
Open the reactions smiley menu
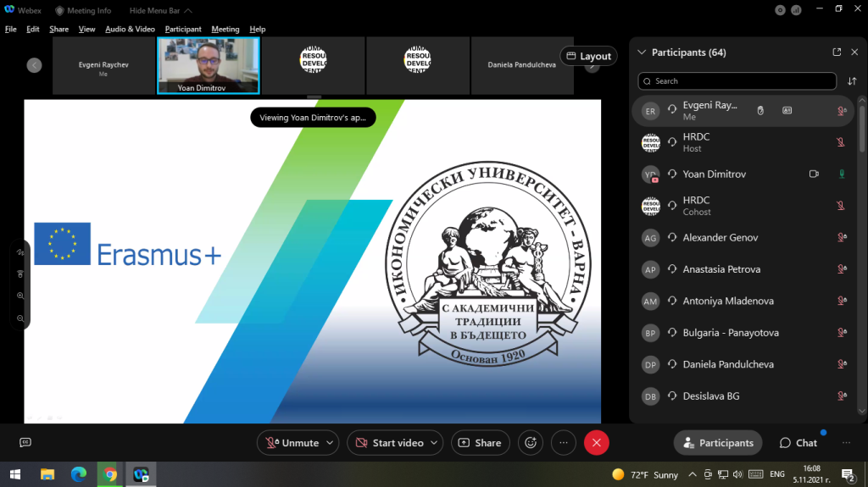(531, 443)
